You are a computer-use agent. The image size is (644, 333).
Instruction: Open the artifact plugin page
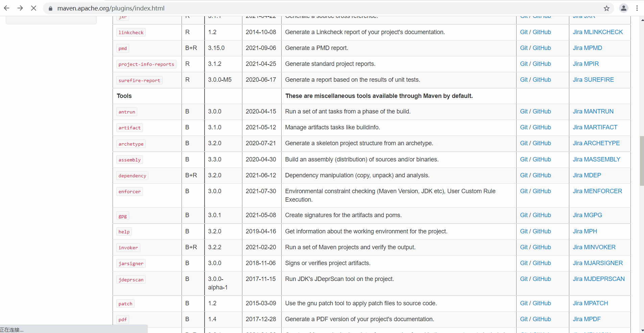coord(129,128)
